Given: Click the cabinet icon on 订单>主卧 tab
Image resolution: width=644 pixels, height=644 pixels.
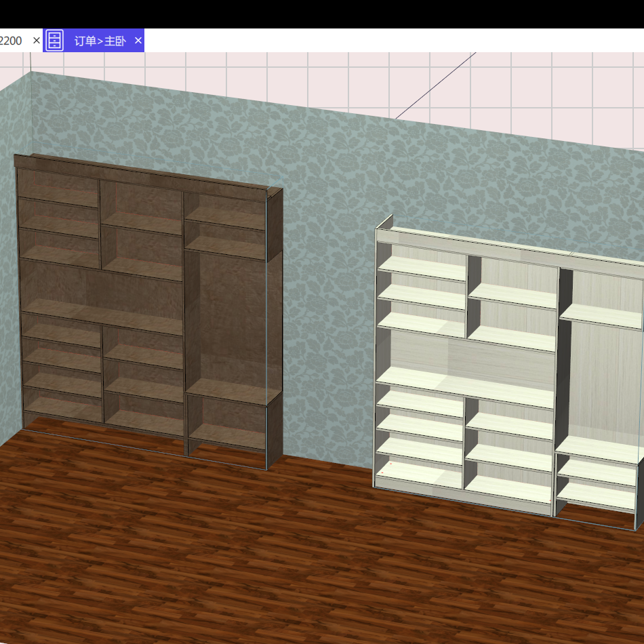Looking at the screenshot, I should pyautogui.click(x=55, y=41).
